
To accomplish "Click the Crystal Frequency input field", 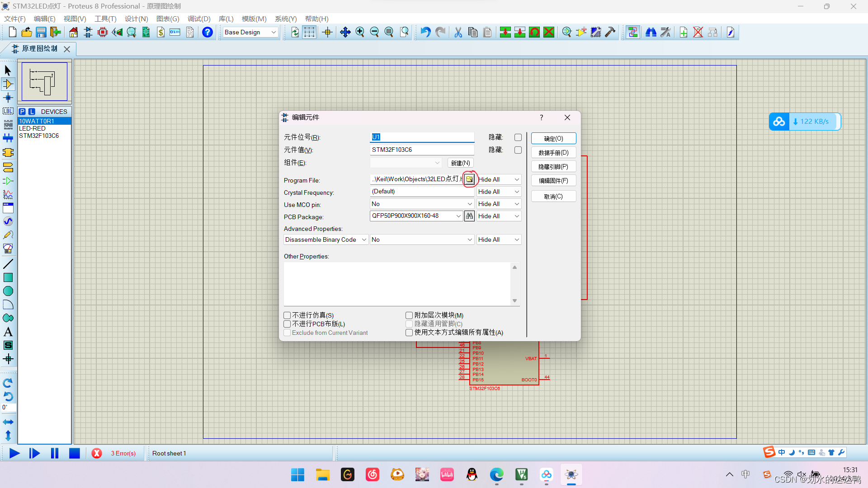I will point(422,192).
